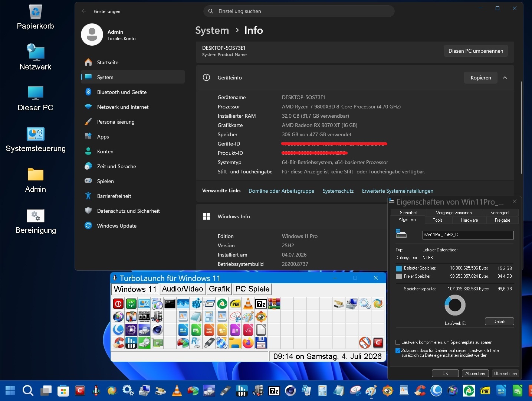Open 7z archiver icon in TurboLaunch grid
This screenshot has width=532, height=401.
coord(261,304)
